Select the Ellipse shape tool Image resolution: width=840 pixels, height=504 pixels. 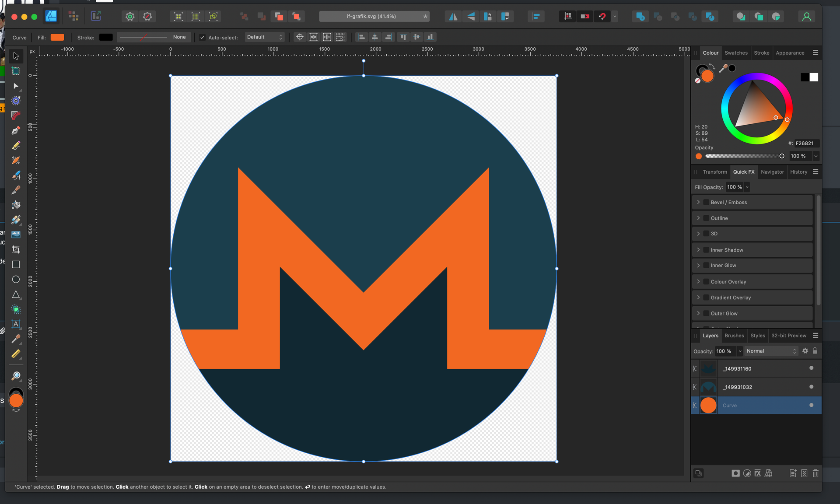(x=16, y=280)
